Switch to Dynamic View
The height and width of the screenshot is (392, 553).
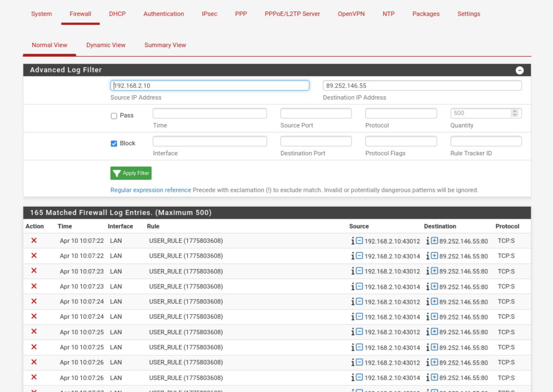coord(106,45)
